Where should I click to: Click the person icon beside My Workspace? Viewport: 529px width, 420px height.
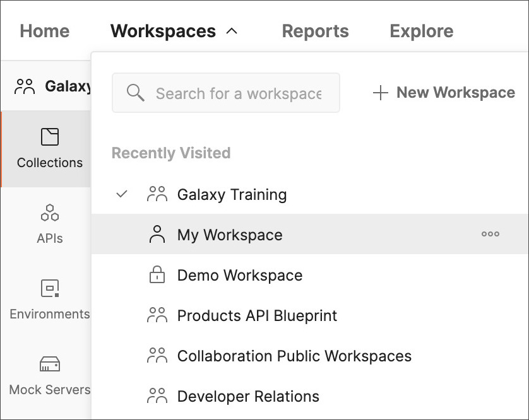(156, 235)
